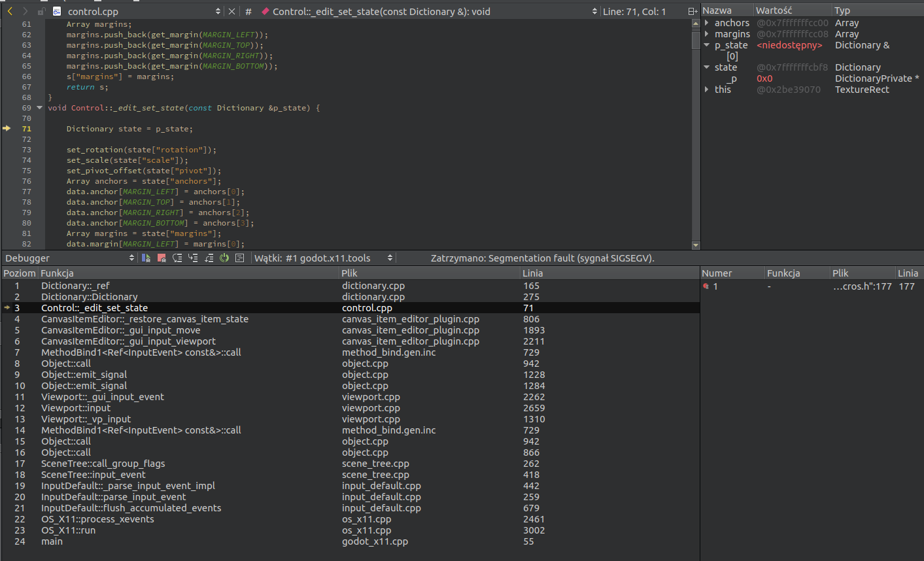Viewport: 924px width, 561px height.
Task: Toggle operate-by-instruction mode
Action: (239, 258)
